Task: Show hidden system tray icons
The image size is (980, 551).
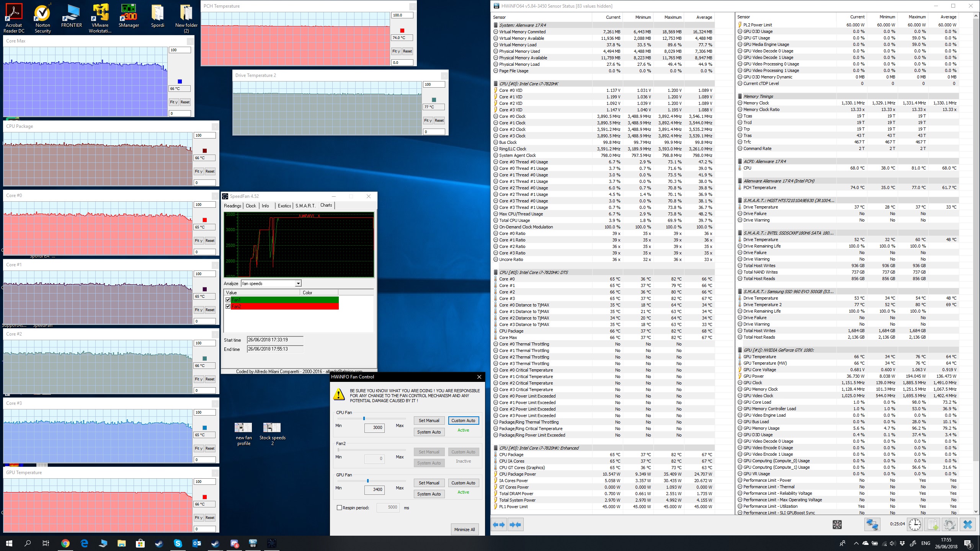Action: [x=856, y=543]
